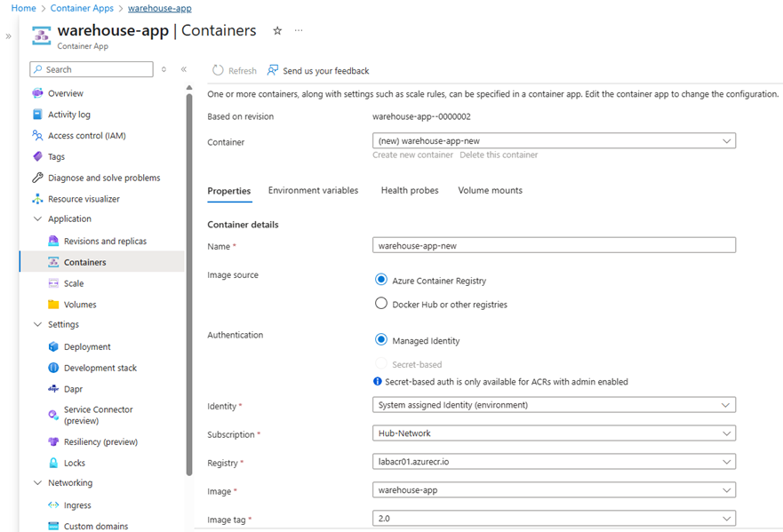Favorite the page with the star icon
783x532 pixels.
[277, 31]
